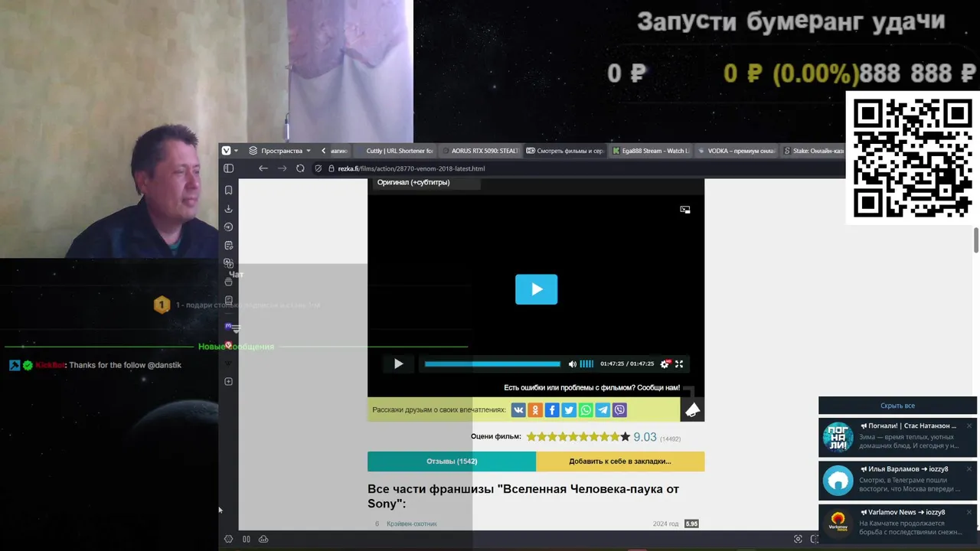Open the Илья Варламов notification

tap(897, 481)
